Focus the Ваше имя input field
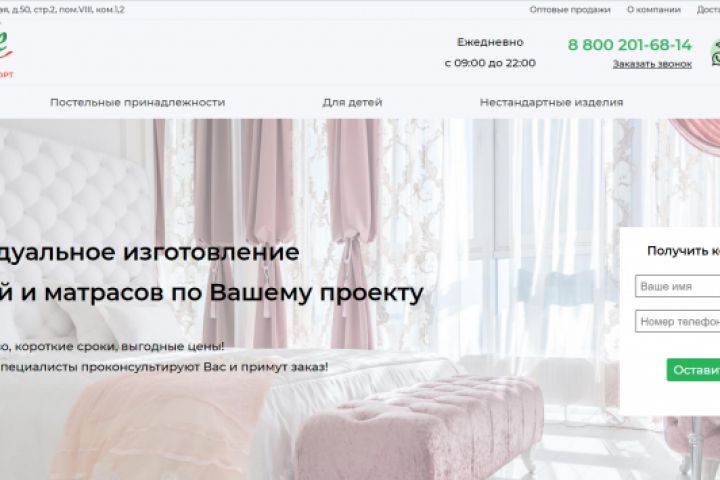Viewport: 720px width, 480px height. [x=677, y=286]
